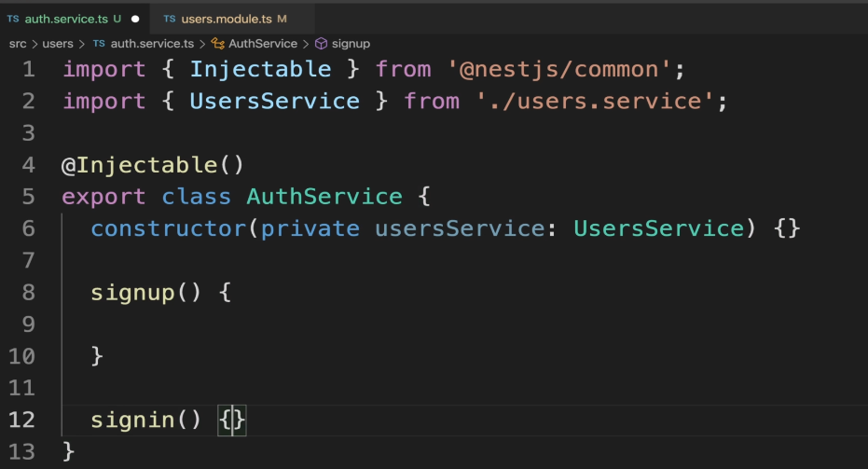Click the TS icon on auth.service.ts tab
This screenshot has height=469, width=868.
tap(13, 19)
